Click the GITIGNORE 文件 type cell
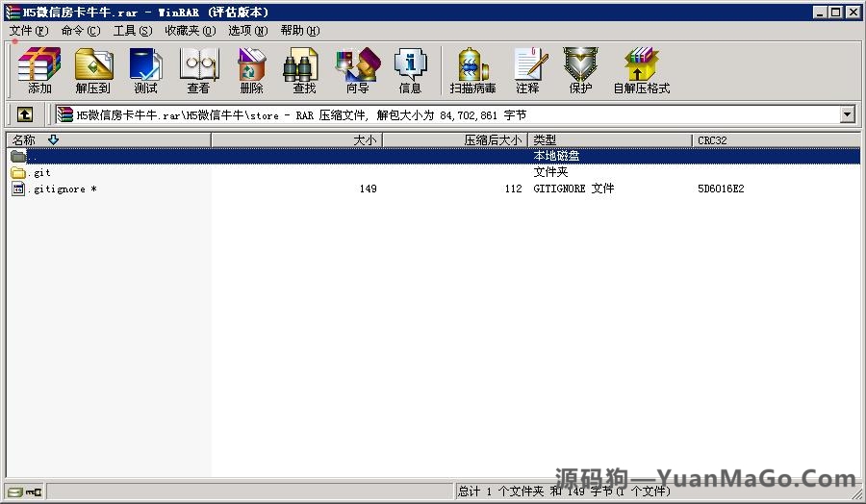 (x=573, y=189)
